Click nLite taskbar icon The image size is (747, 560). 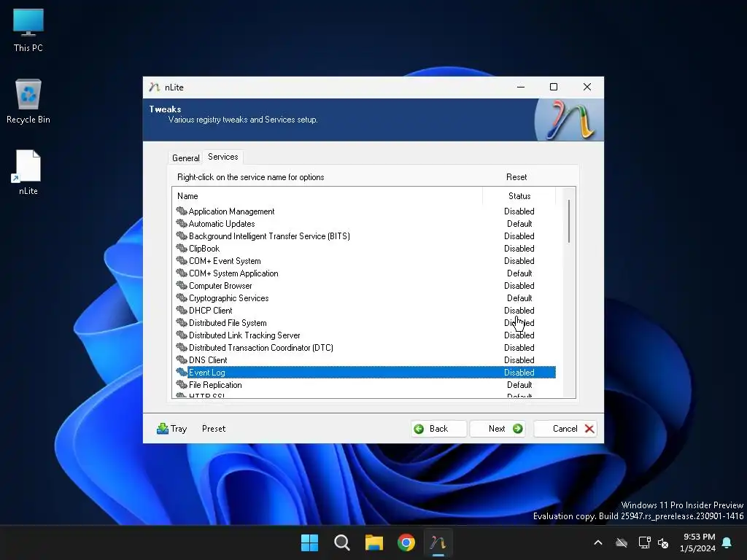pos(438,542)
